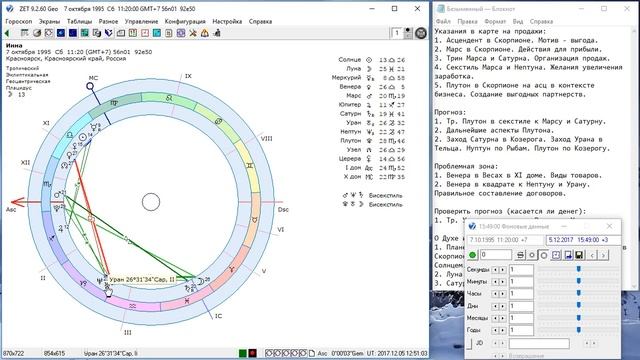Click the red dot square in status bar
The height and width of the screenshot is (360, 640).
click(253, 353)
